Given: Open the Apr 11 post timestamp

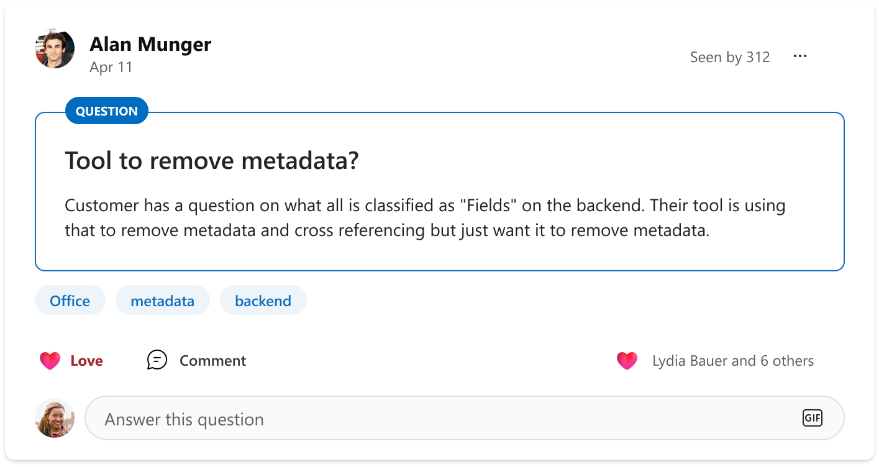Looking at the screenshot, I should click(x=111, y=67).
